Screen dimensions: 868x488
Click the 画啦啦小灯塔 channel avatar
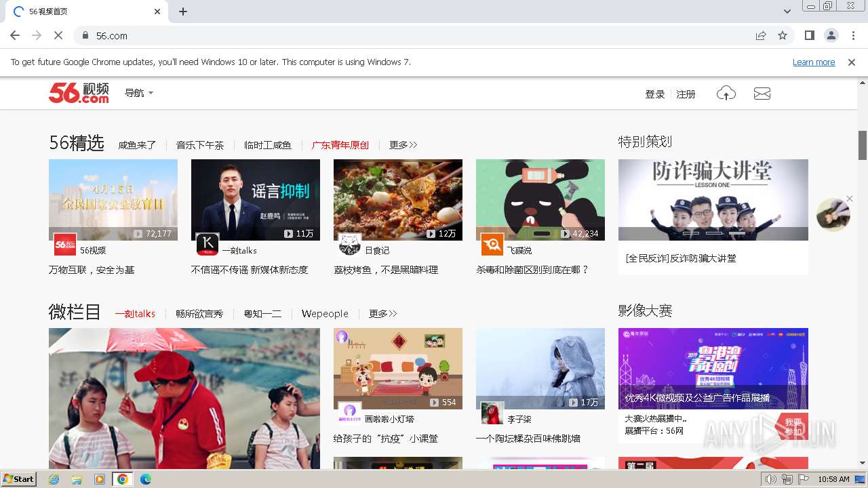coord(350,413)
